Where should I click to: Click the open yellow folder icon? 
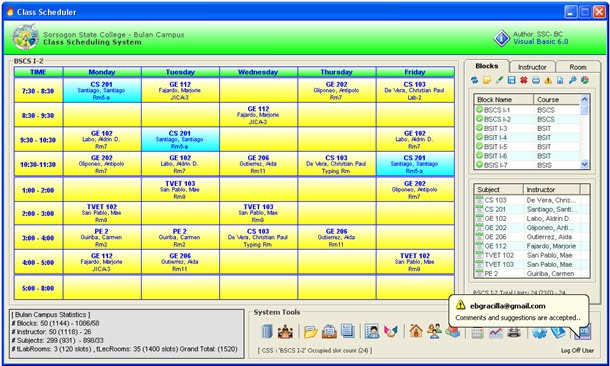coord(310,332)
